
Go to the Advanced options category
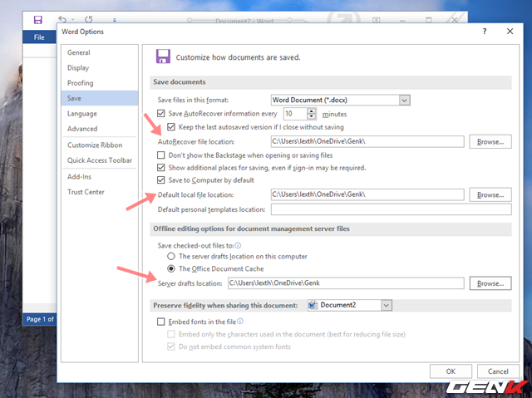100,129
